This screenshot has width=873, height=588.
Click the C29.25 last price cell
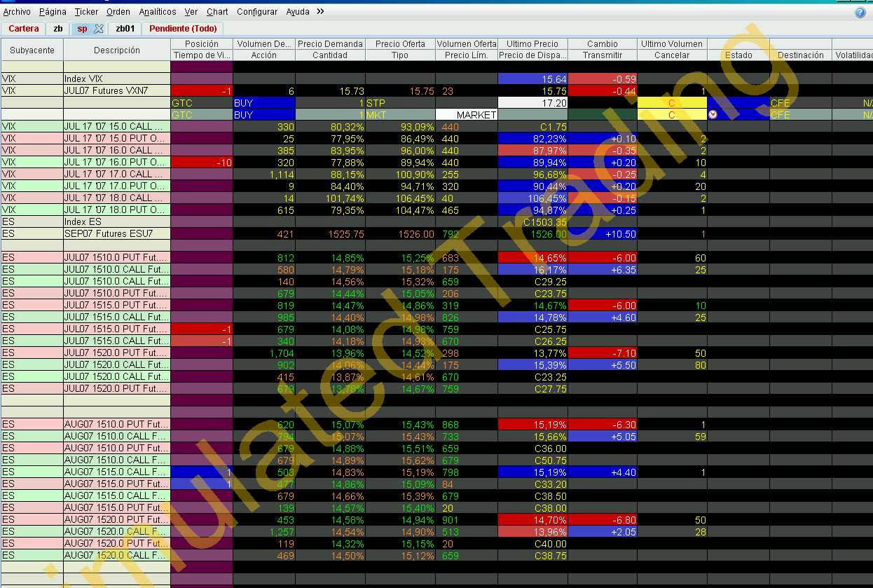coord(532,282)
